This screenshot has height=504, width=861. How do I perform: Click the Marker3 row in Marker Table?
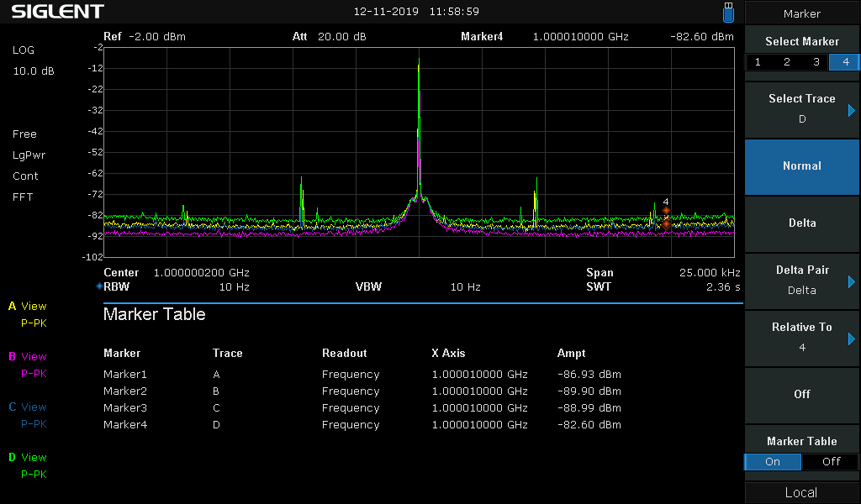362,408
